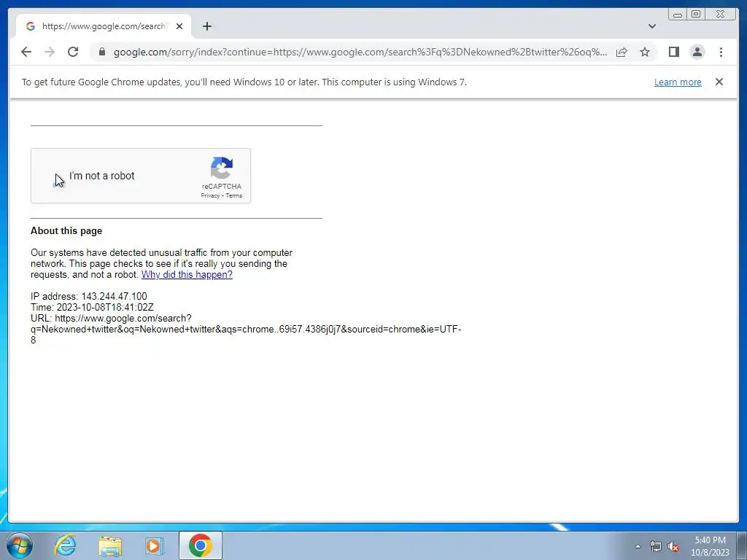The height and width of the screenshot is (560, 747).
Task: Bookmark this tab with the star icon
Action: pos(645,52)
